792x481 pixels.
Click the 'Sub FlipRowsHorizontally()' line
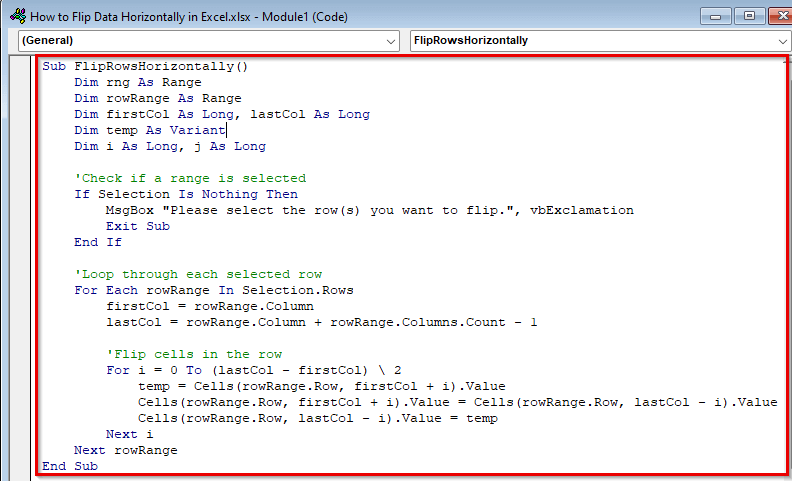(145, 66)
